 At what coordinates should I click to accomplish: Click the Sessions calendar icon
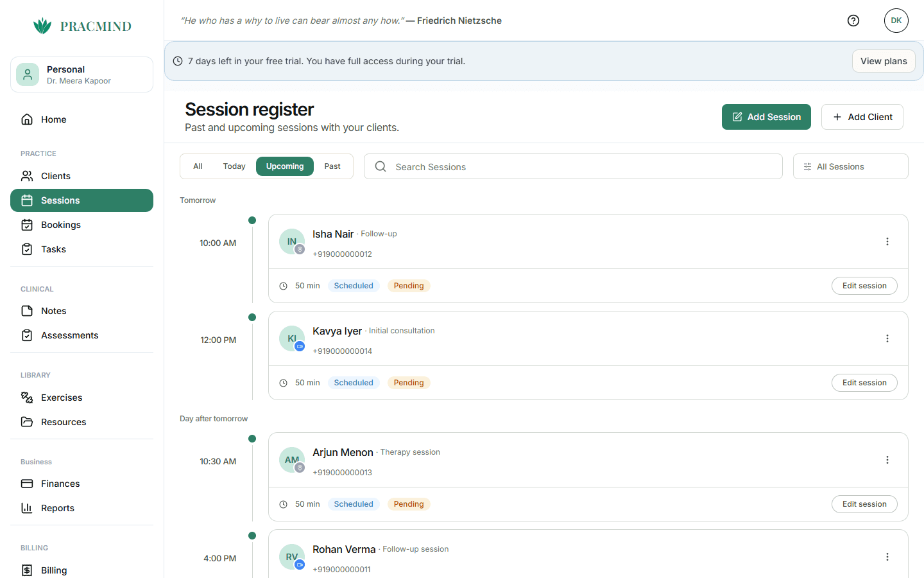click(27, 200)
